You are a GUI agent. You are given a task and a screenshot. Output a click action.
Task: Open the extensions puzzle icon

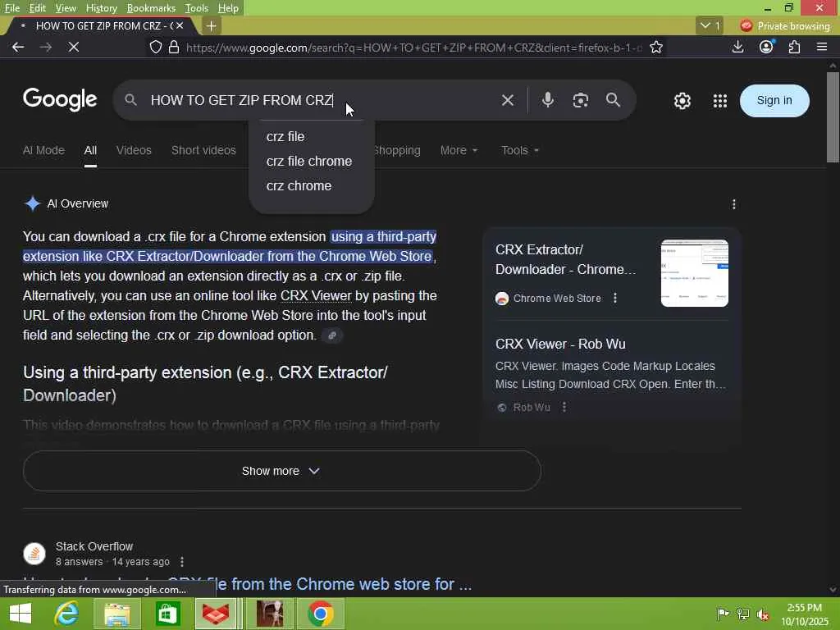coord(794,47)
